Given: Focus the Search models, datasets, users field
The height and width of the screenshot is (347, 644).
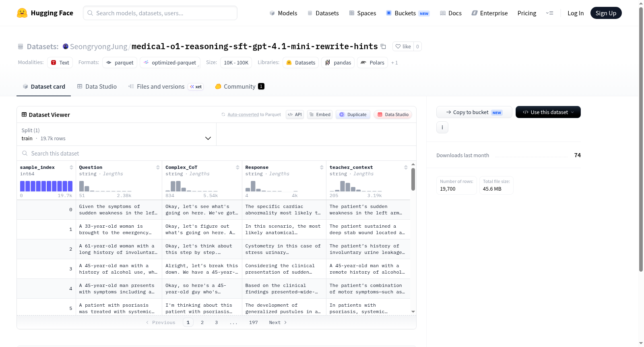Looking at the screenshot, I should (x=160, y=13).
